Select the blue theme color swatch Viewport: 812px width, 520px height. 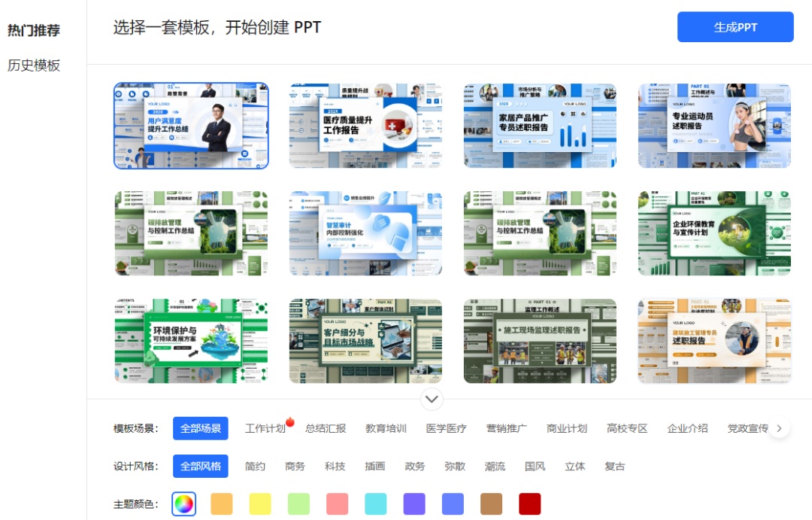tap(453, 504)
